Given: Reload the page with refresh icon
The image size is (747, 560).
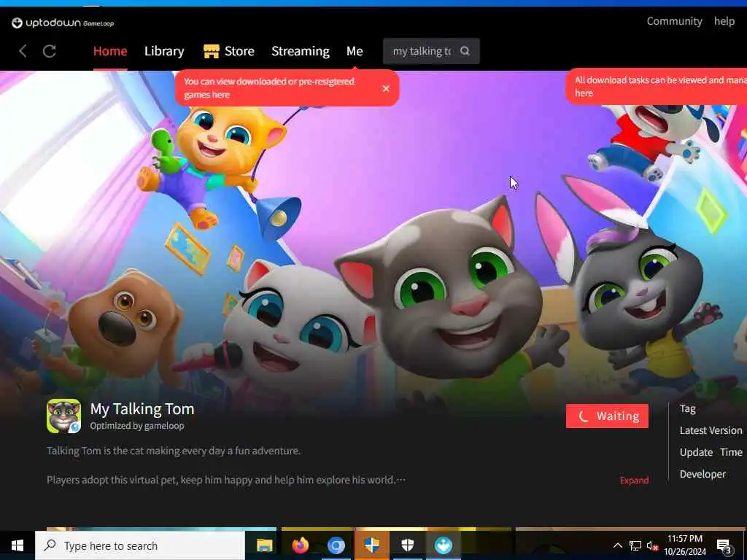Looking at the screenshot, I should (50, 51).
